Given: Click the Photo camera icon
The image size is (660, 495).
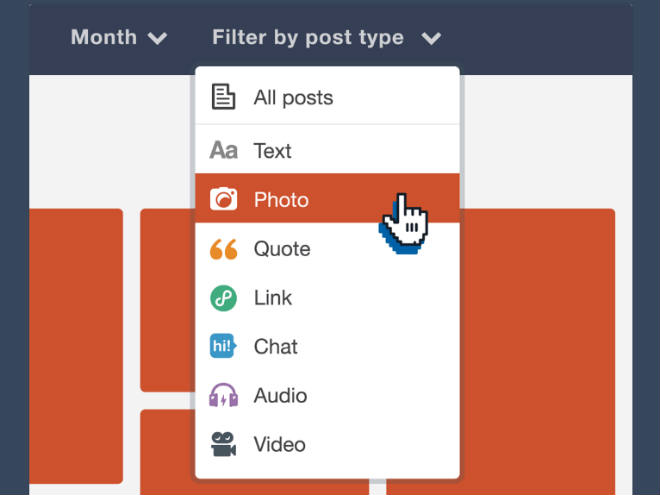Looking at the screenshot, I should coord(223,200).
